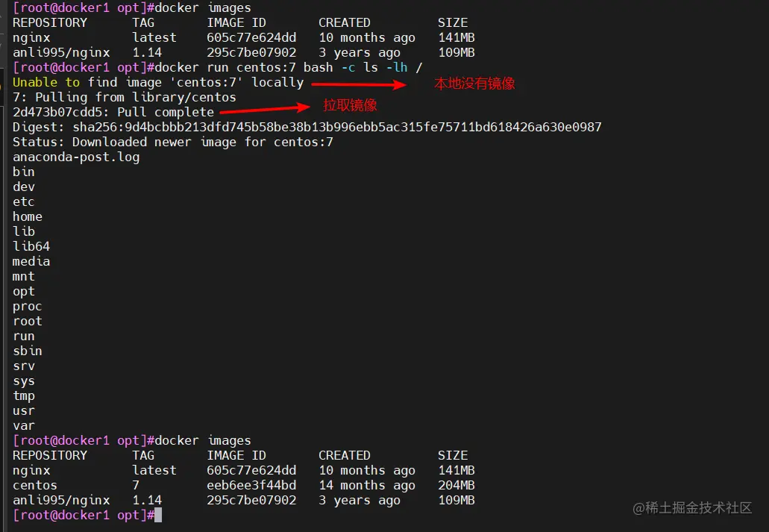Select the 204MB size value
769x532 pixels.
click(x=456, y=486)
